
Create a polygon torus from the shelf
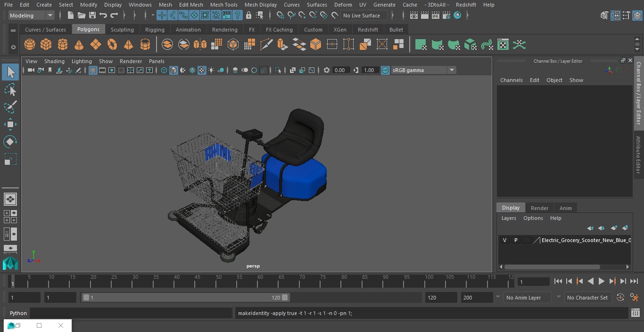(112, 45)
